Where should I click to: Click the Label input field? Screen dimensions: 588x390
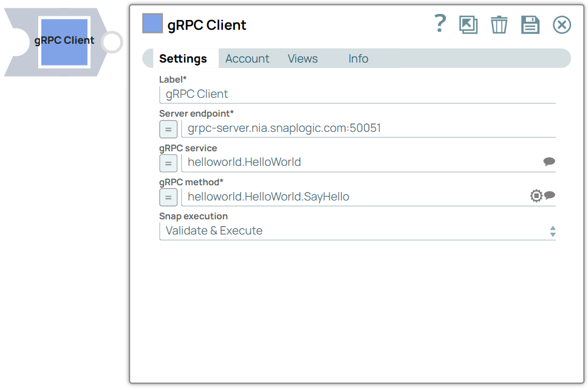click(x=358, y=94)
